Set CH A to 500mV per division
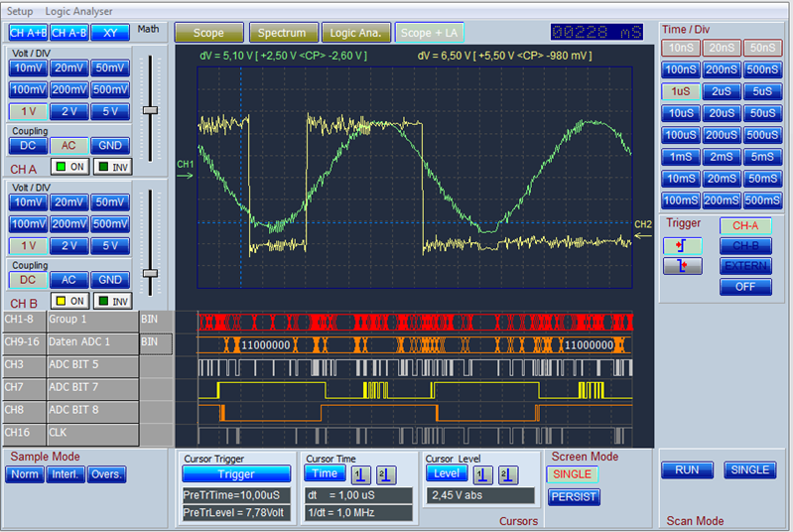 110,90
